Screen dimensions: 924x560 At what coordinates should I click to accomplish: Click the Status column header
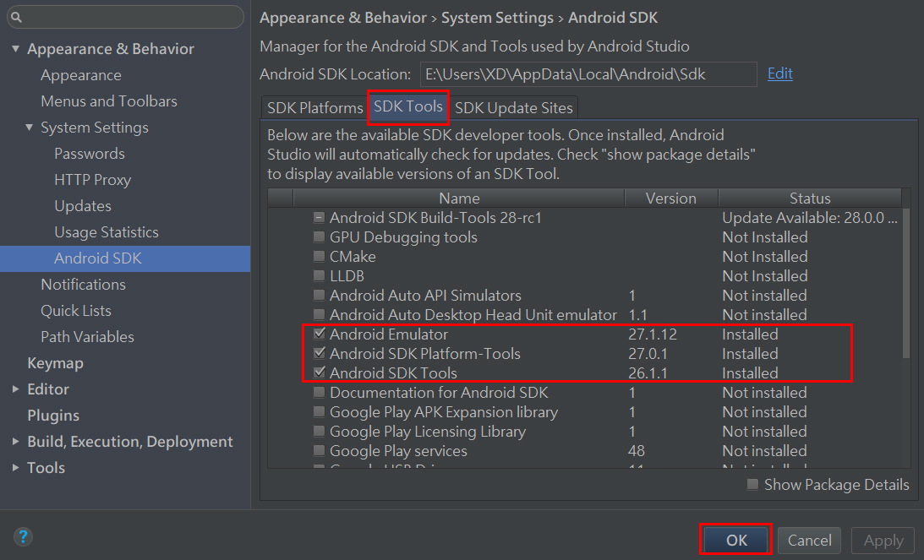810,198
